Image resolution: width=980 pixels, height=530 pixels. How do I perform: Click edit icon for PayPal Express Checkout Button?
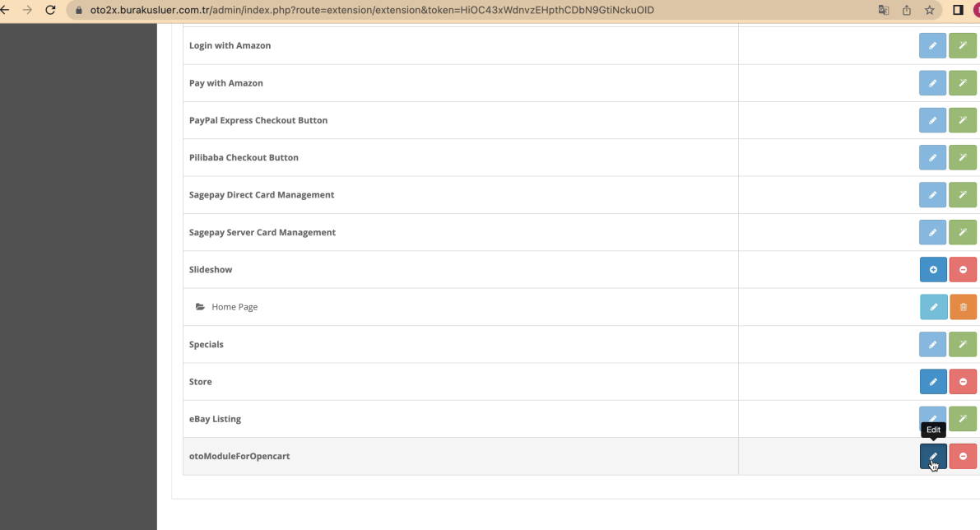point(932,120)
